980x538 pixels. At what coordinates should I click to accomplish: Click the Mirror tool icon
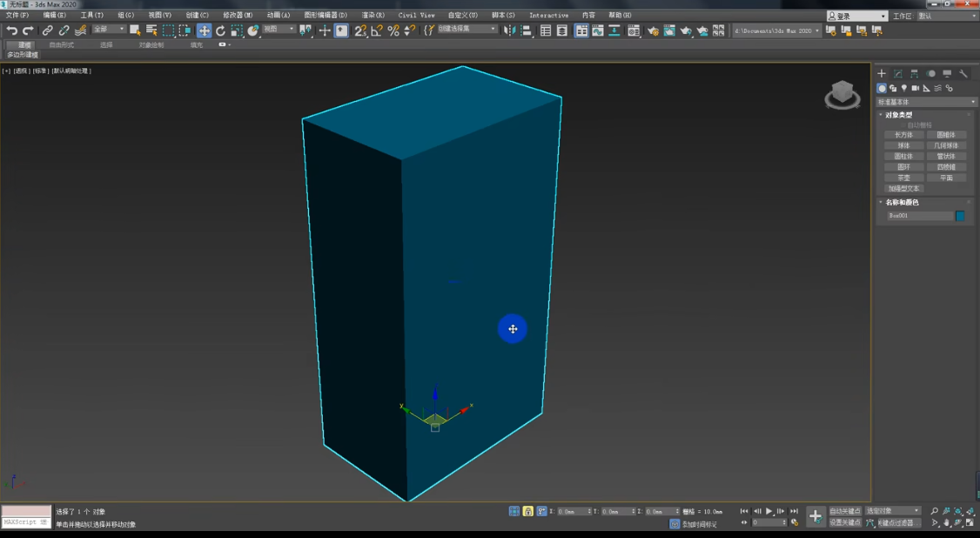click(x=509, y=30)
